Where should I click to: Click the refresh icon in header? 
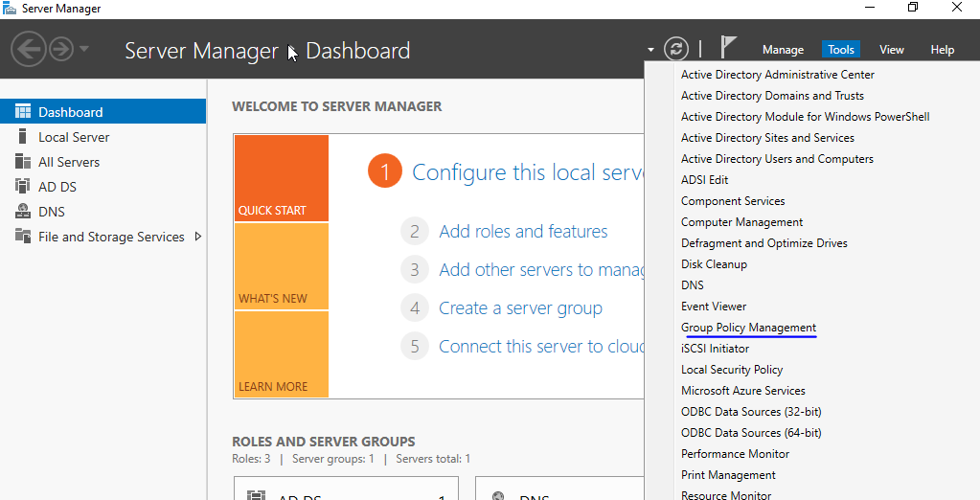pos(675,49)
